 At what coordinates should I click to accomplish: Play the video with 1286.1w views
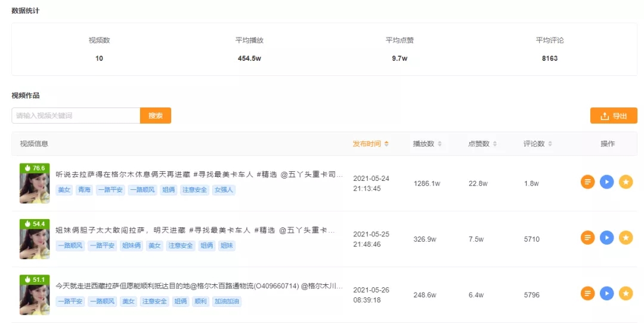606,182
